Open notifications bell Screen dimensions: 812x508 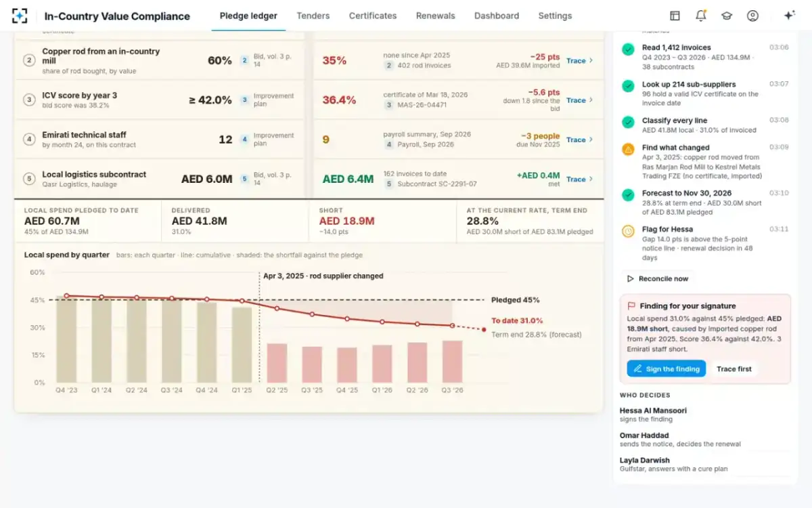tap(701, 16)
